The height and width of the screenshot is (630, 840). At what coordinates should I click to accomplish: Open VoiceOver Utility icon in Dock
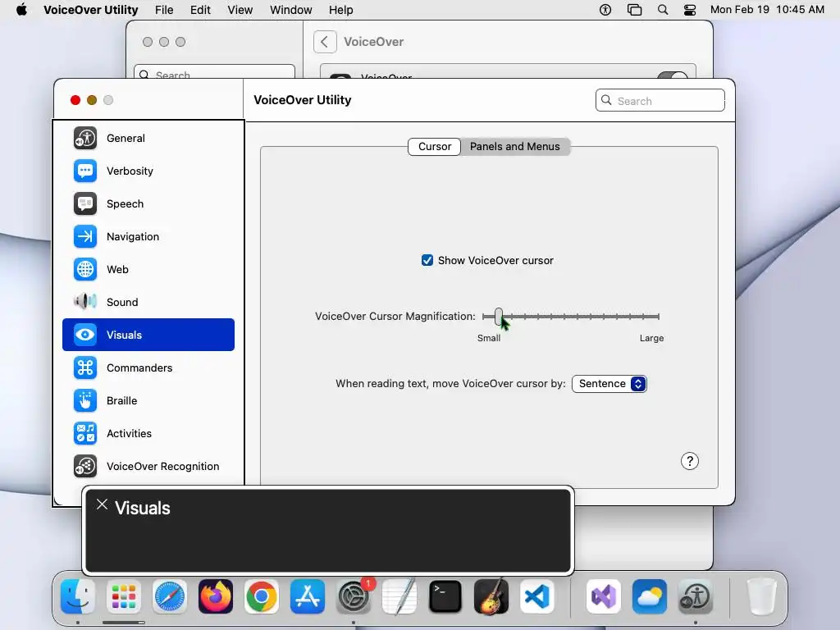tap(696, 596)
